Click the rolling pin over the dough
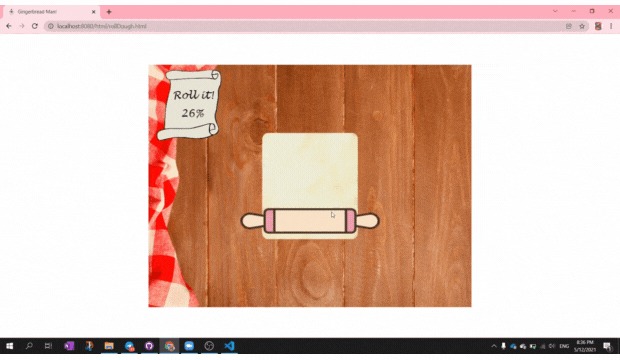Viewport: 620px width, 360px height. click(310, 221)
